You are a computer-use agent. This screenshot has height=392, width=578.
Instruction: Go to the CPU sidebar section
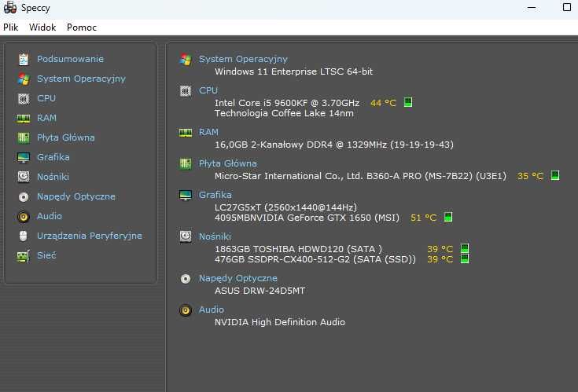coord(46,98)
